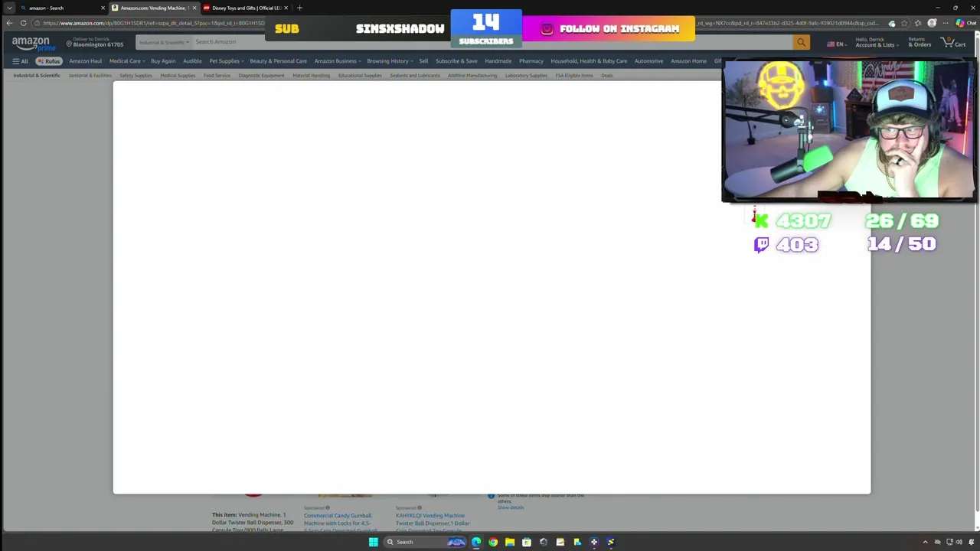Open Subscribe & Save nav item
Viewport: 980px width, 551px height.
click(x=456, y=61)
